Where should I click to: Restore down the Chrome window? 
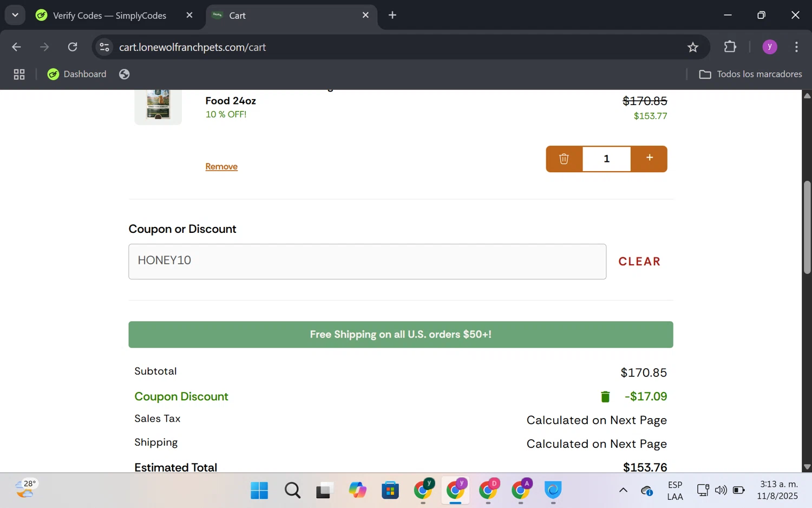point(761,15)
